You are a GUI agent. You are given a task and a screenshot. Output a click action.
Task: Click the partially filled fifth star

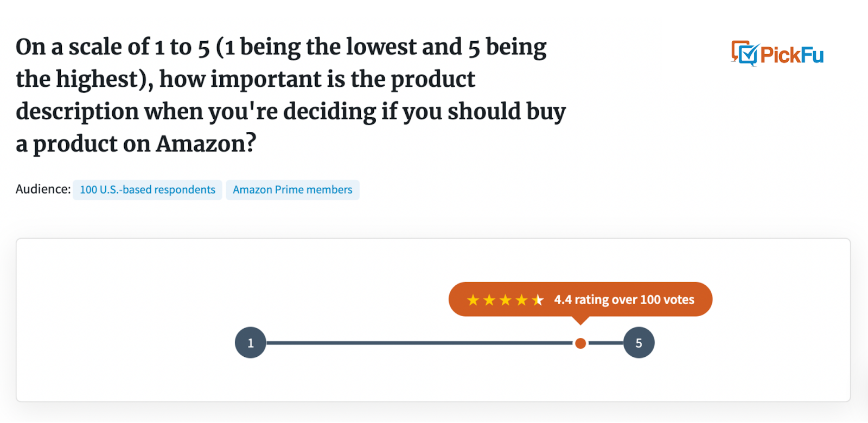pos(538,300)
